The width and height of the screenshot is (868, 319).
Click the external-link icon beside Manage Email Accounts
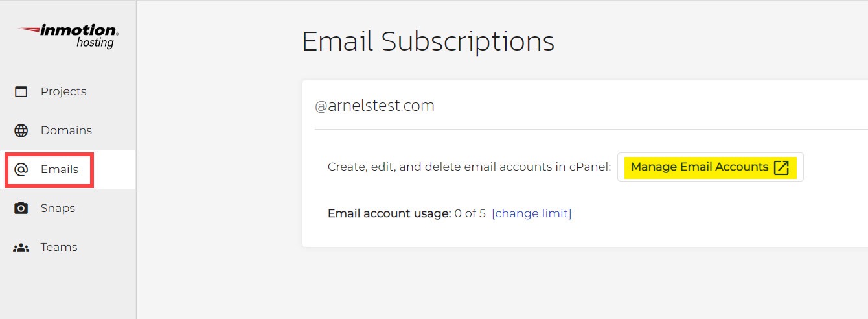point(782,167)
